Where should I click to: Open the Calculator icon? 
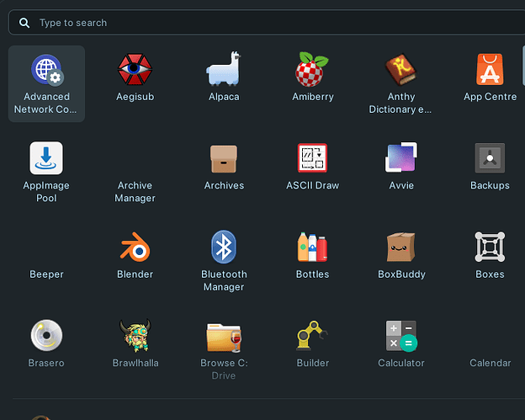(401, 336)
